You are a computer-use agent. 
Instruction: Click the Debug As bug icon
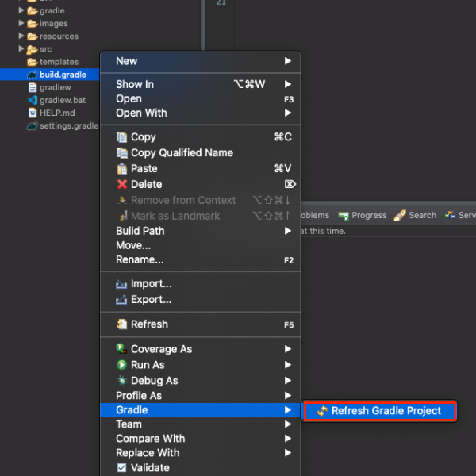coord(121,380)
